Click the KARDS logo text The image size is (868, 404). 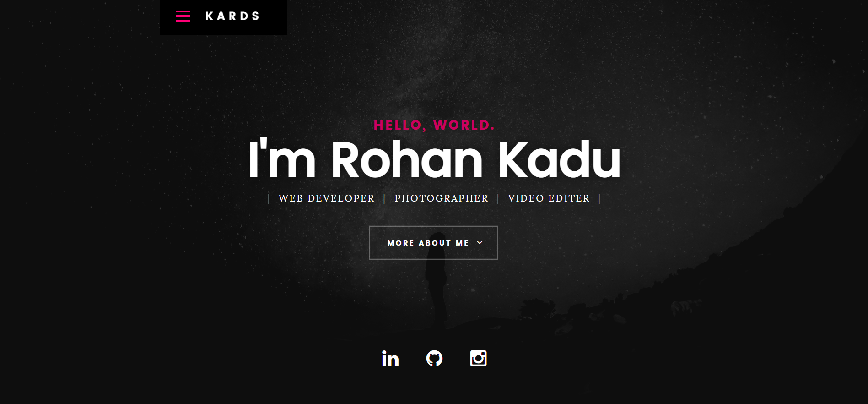tap(232, 16)
